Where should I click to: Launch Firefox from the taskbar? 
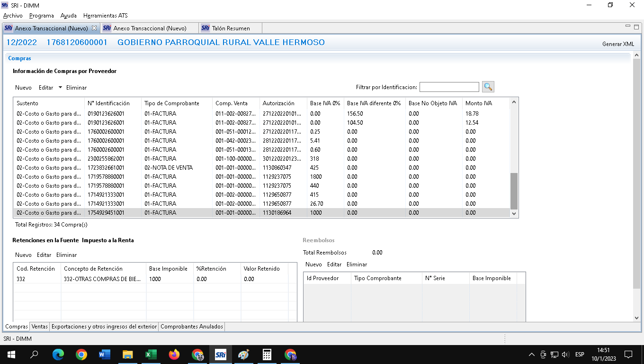point(174,355)
